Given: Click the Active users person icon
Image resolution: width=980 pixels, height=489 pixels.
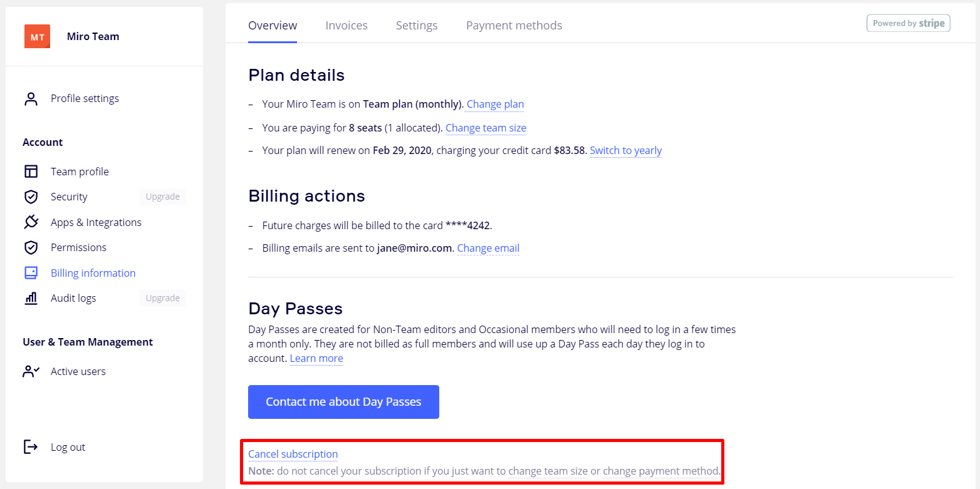Looking at the screenshot, I should pyautogui.click(x=31, y=371).
